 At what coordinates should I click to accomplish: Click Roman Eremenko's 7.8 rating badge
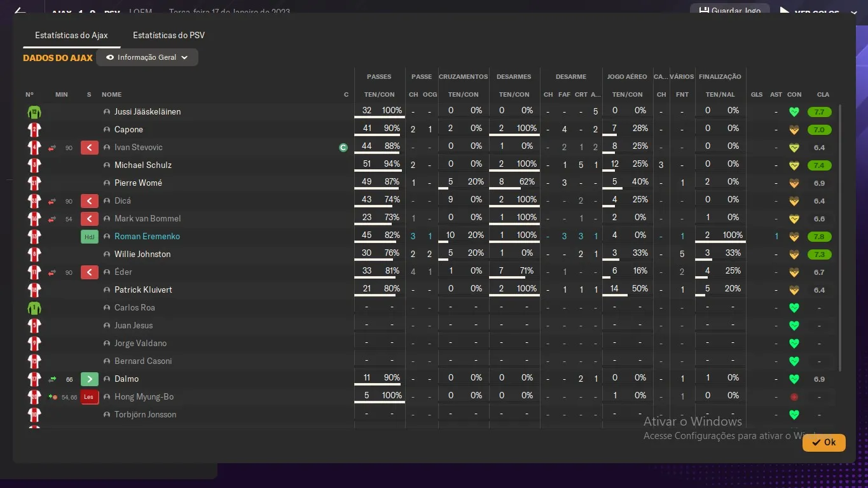[819, 237]
